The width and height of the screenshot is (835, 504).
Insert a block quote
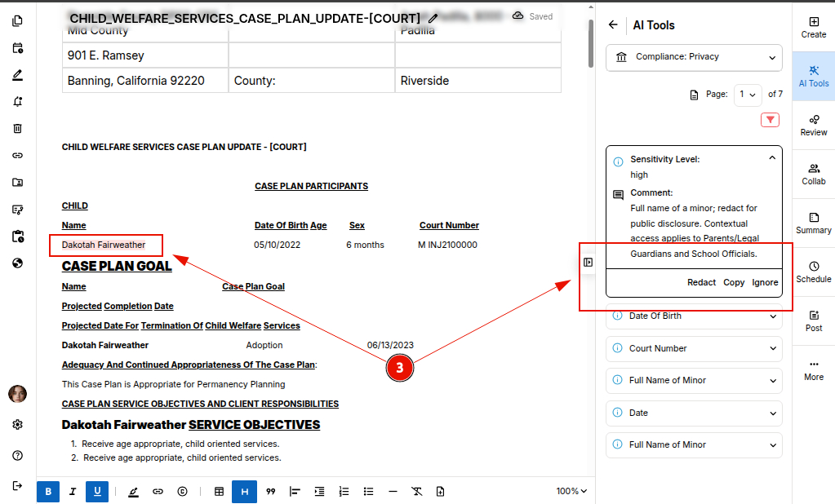270,492
